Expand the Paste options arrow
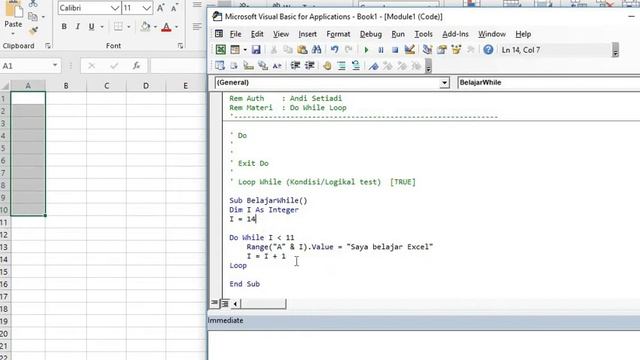This screenshot has width=640, height=360. tap(13, 33)
